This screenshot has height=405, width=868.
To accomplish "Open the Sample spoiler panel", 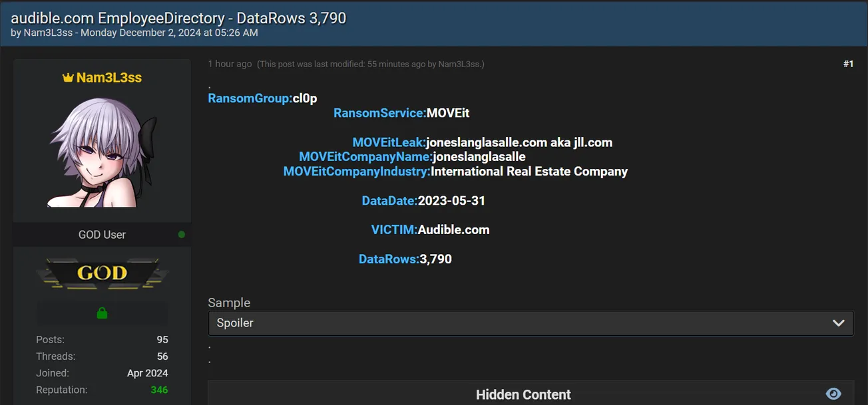I will (531, 323).
